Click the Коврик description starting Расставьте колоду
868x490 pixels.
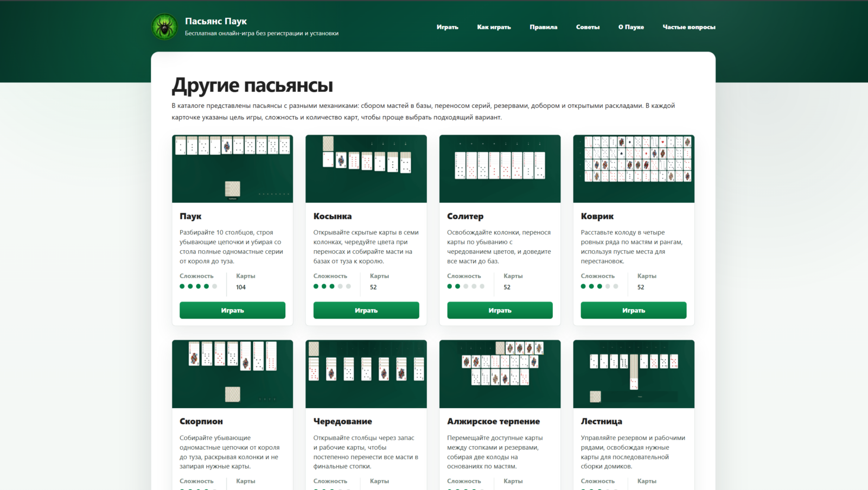tap(632, 247)
